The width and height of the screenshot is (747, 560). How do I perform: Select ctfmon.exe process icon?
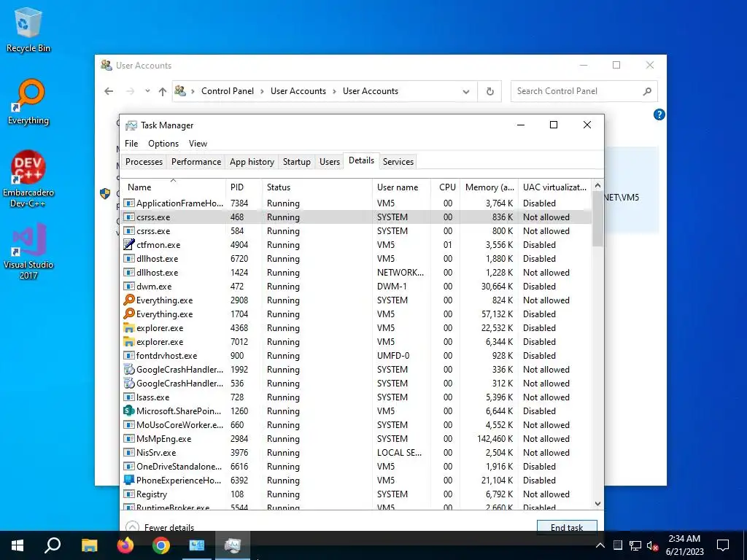128,245
